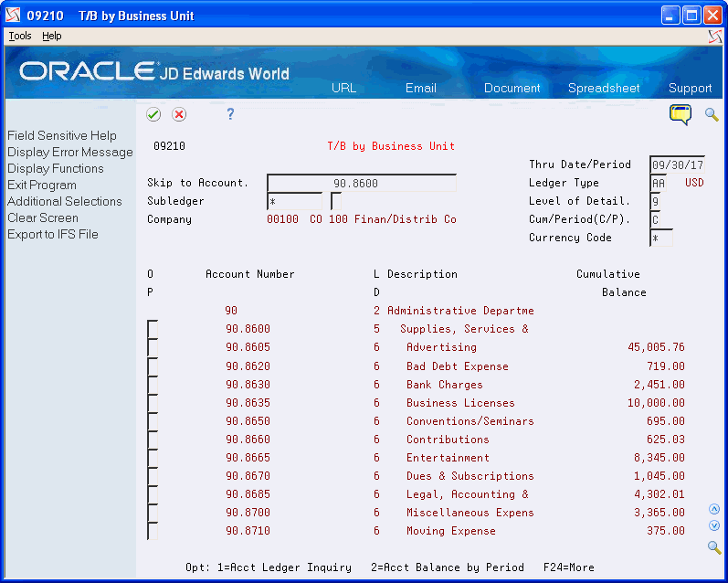Click the option field for Contributions
Viewport: 728px width, 583px height.
(x=153, y=440)
